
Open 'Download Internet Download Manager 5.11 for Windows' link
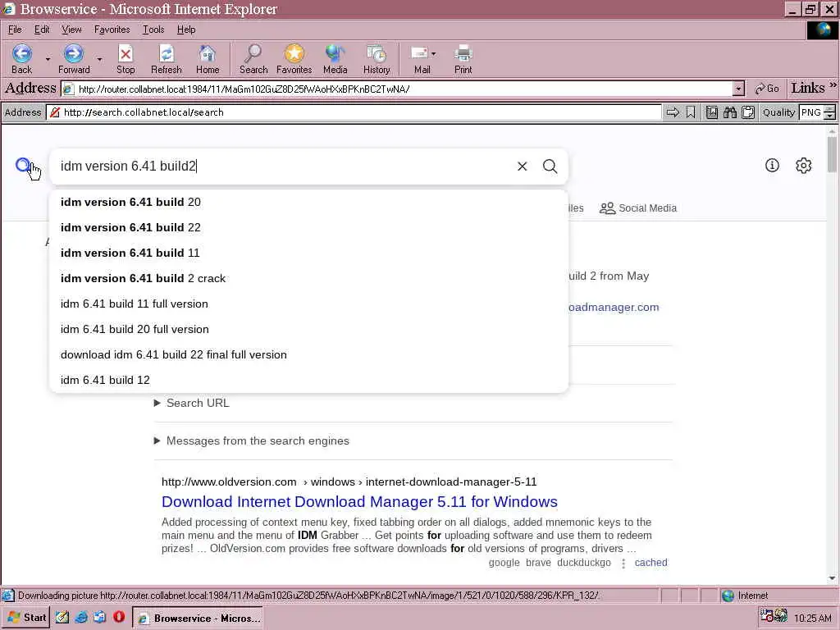pyautogui.click(x=359, y=501)
